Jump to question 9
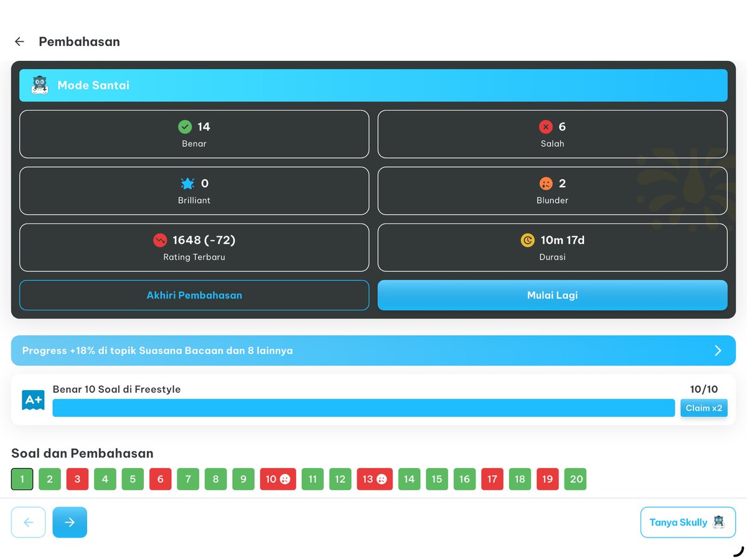This screenshot has width=747, height=560. tap(243, 479)
